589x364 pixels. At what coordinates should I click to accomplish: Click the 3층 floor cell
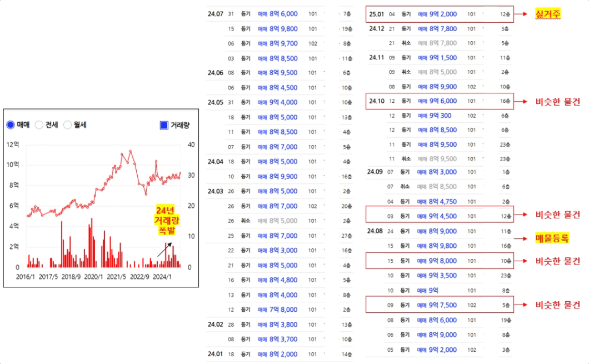click(506, 350)
